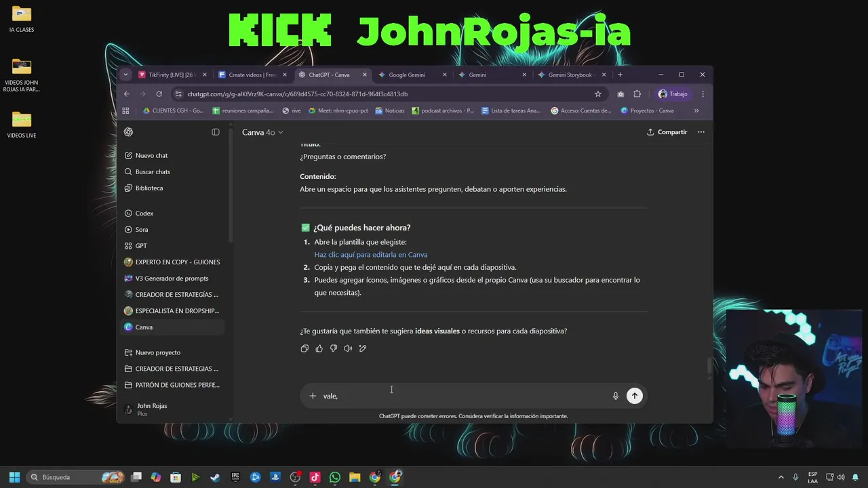Click the Compartir share button

click(x=667, y=132)
